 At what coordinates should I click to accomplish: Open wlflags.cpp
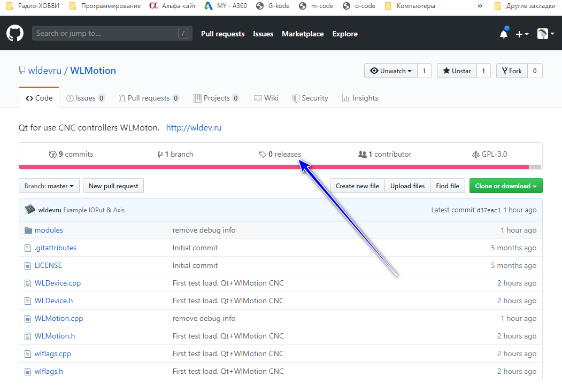[x=53, y=353]
